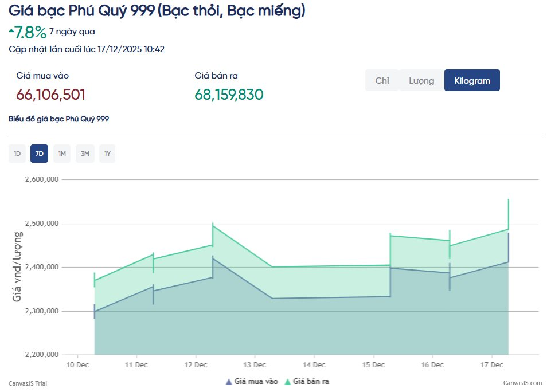Viewport: 547px width, 392px height.
Task: Click the Biểu đồ giá bạc Phú Quý 999 heading
Action: [x=58, y=119]
